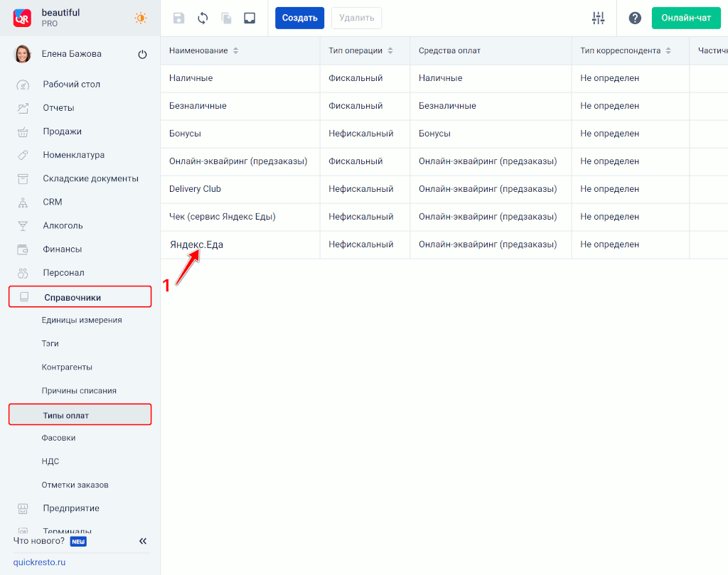Click the save floppy disk icon
This screenshot has height=575, width=728.
tap(178, 18)
